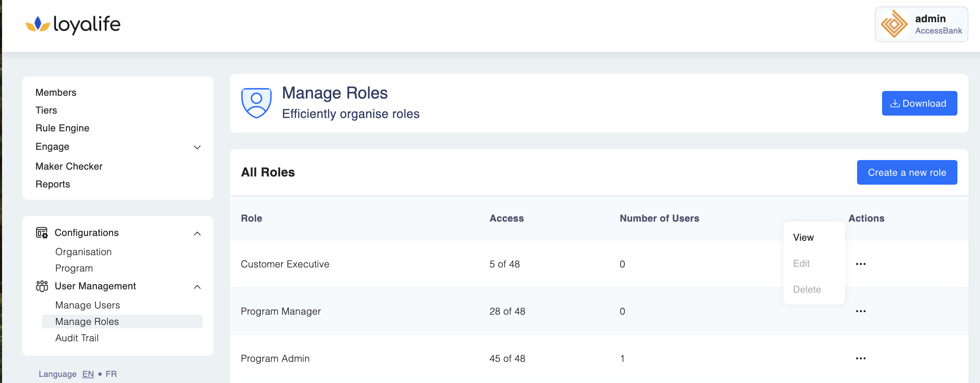Click the Configurations settings icon
This screenshot has height=383, width=980.
pyautogui.click(x=42, y=233)
